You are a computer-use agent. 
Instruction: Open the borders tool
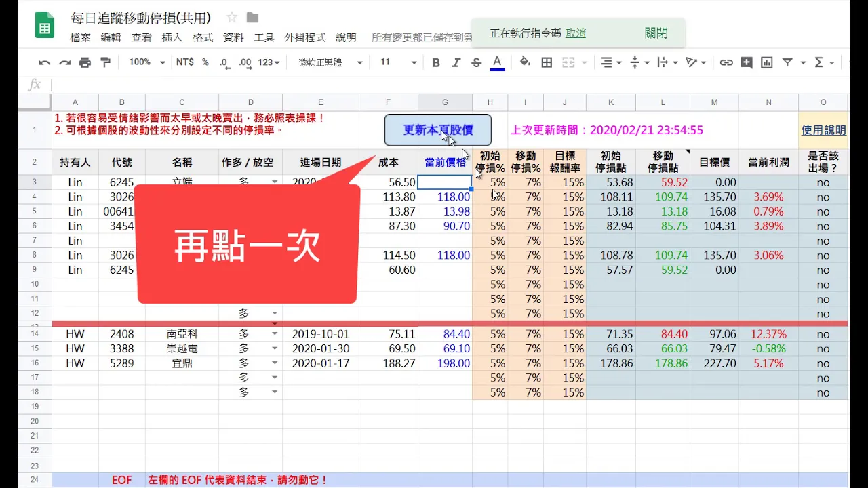547,62
